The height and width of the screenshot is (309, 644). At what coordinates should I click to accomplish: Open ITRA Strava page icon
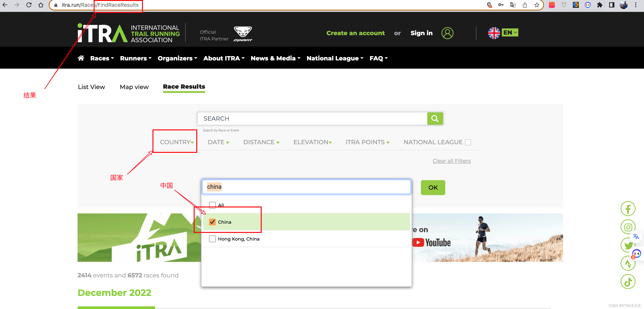[628, 263]
